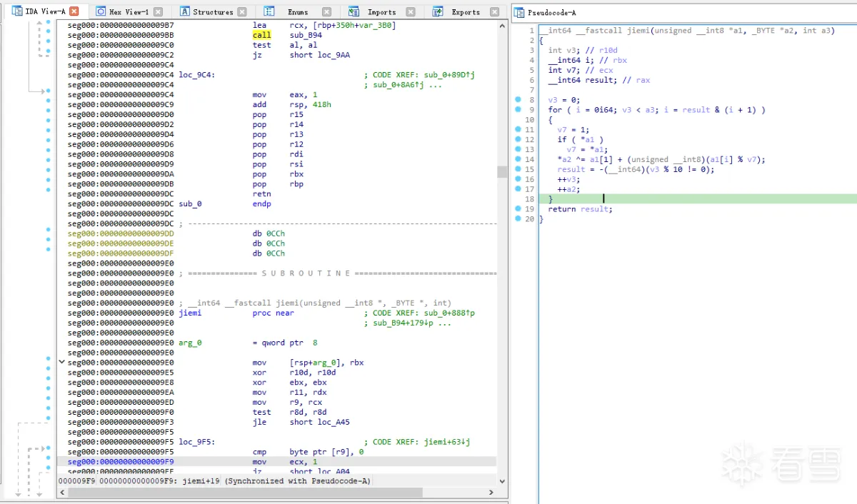Toggle breakpoint on pseudocode line 11
The image size is (857, 504).
click(x=519, y=130)
